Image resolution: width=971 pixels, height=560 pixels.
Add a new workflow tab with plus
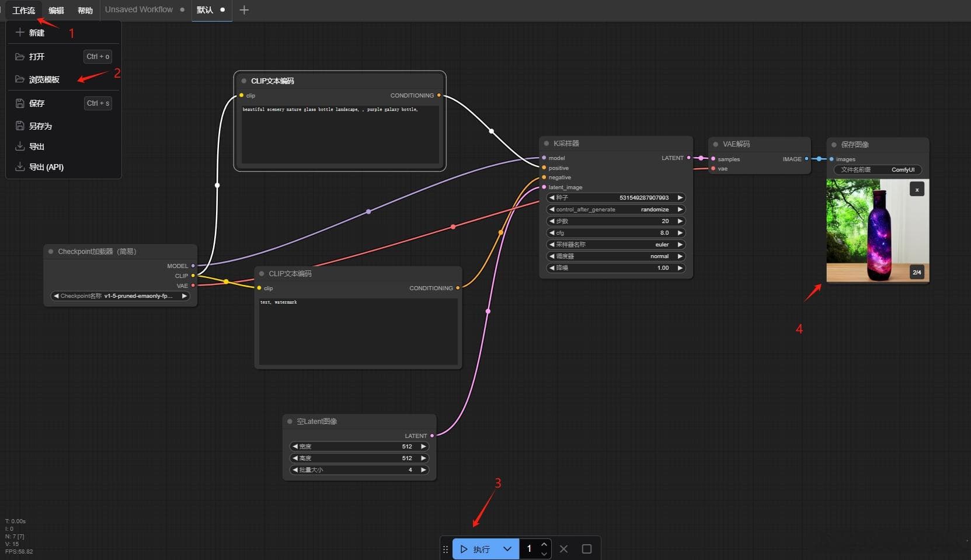[x=244, y=10]
